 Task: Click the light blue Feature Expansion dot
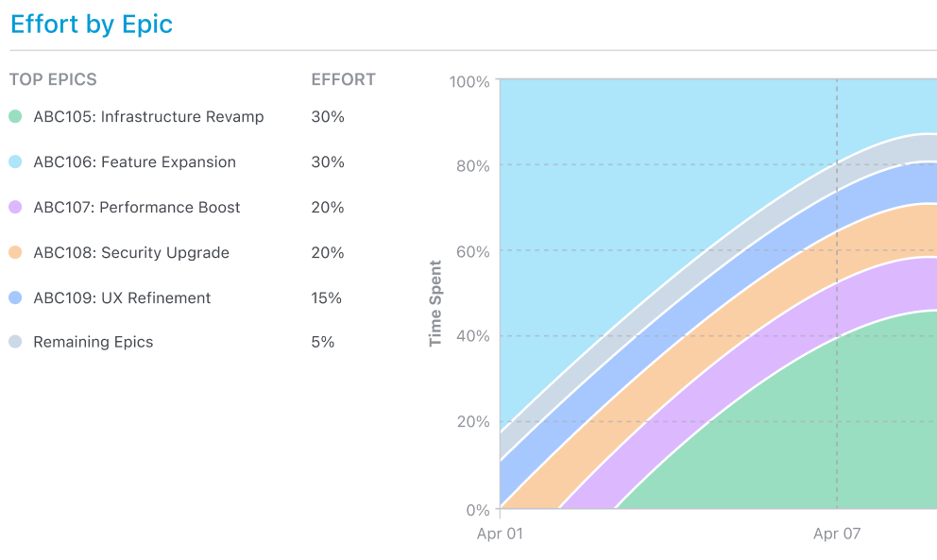click(x=15, y=162)
